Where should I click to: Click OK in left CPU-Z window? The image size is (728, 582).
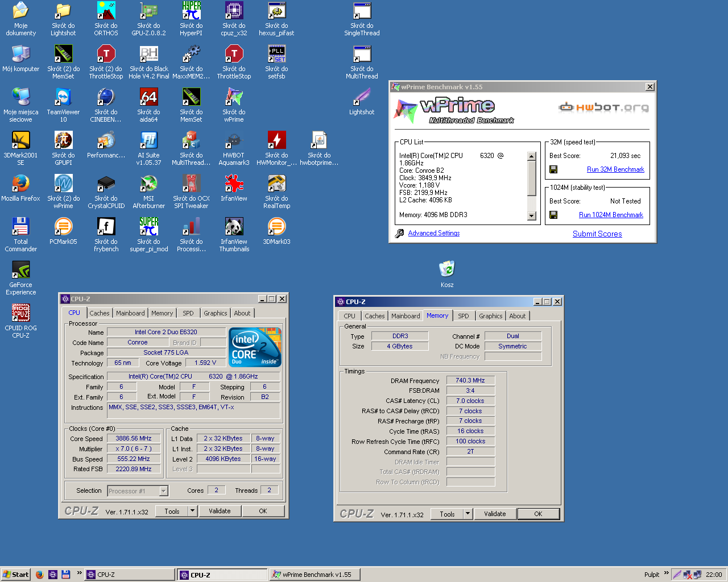point(263,511)
